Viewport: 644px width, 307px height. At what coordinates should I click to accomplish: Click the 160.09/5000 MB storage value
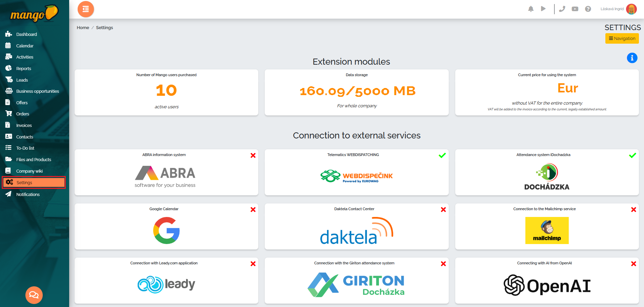(357, 91)
